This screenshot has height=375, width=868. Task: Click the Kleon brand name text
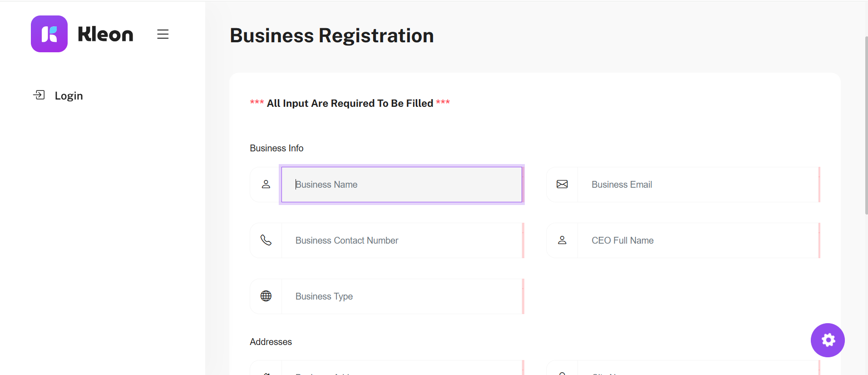105,35
